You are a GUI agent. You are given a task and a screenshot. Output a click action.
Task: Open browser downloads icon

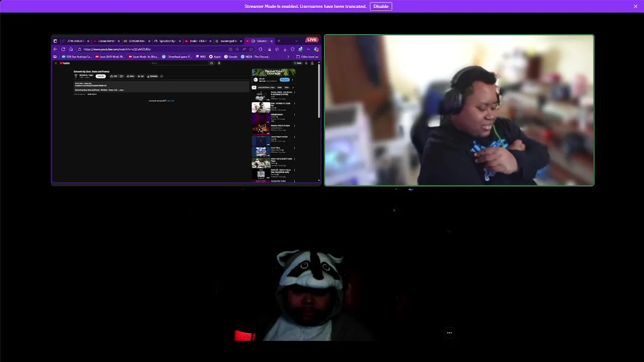pos(285,49)
